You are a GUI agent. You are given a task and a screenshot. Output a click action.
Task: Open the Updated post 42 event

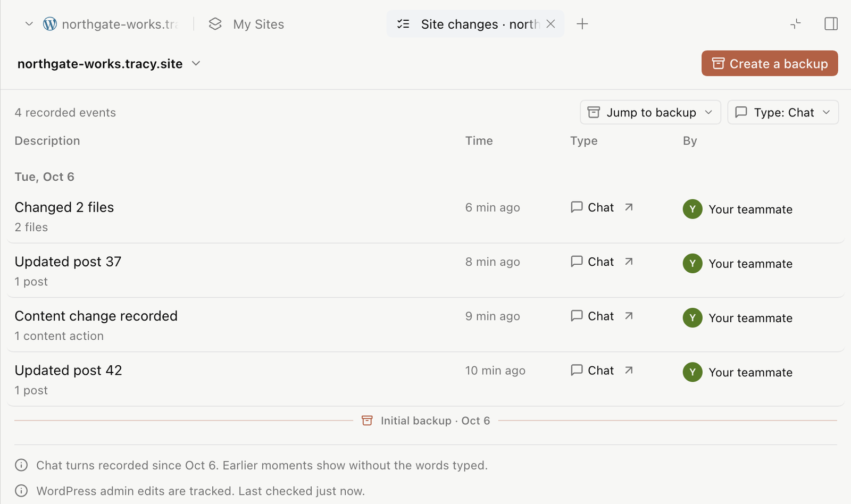425,379
